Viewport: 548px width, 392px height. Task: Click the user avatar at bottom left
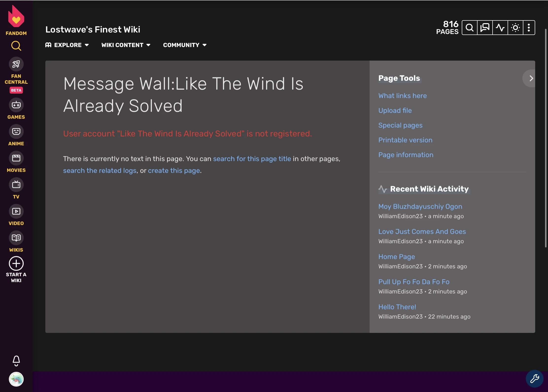(16, 379)
